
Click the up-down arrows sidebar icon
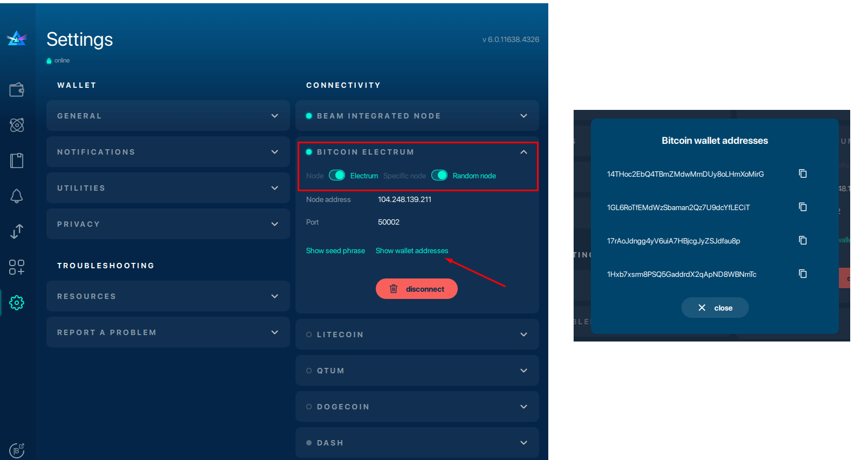click(17, 232)
